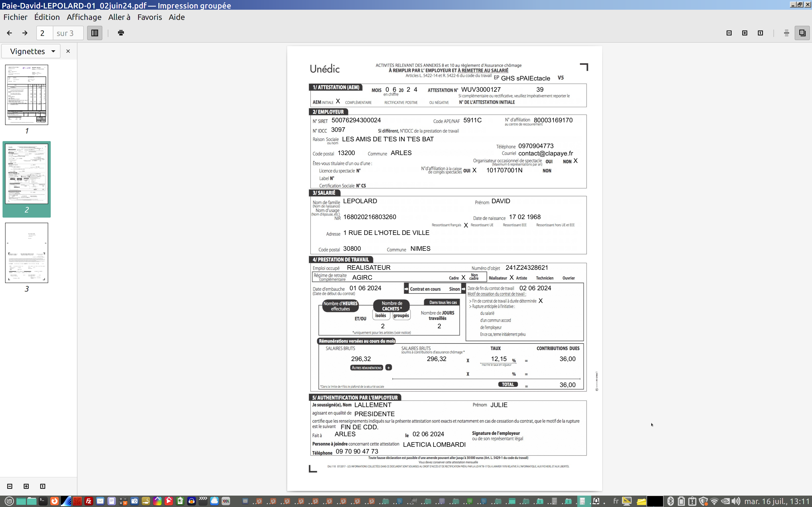
Task: Close the thumbnails side pane
Action: 68,51
